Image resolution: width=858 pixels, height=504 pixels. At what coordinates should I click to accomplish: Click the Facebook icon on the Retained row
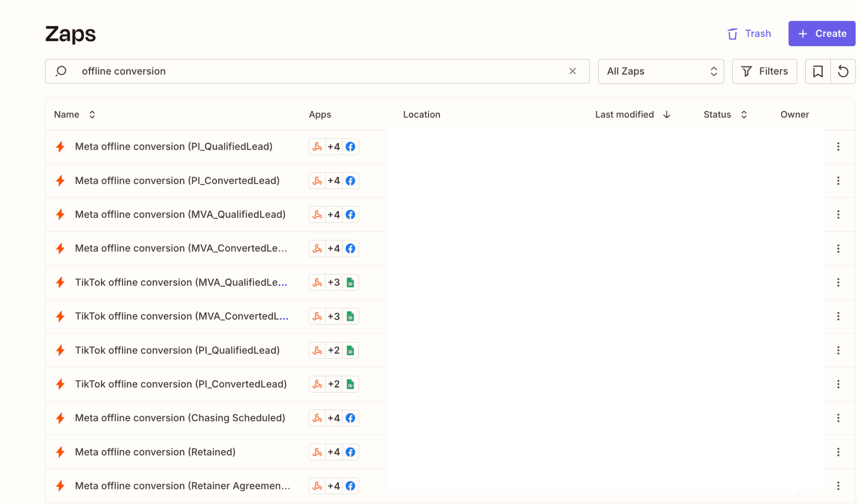click(x=350, y=452)
